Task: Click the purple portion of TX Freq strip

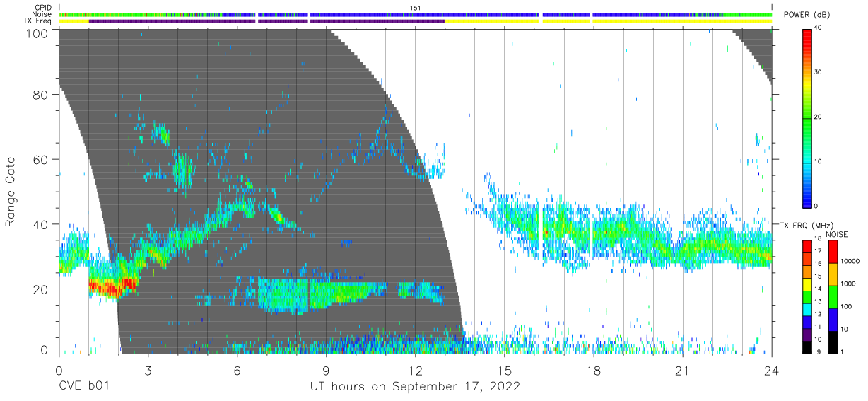Action: 267,21
